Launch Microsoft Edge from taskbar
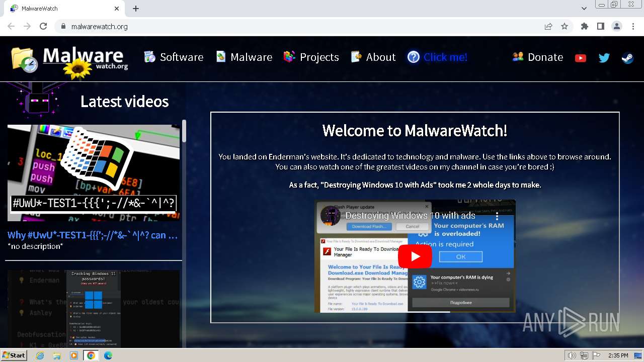Screen dimensions: 644x362 108,355
